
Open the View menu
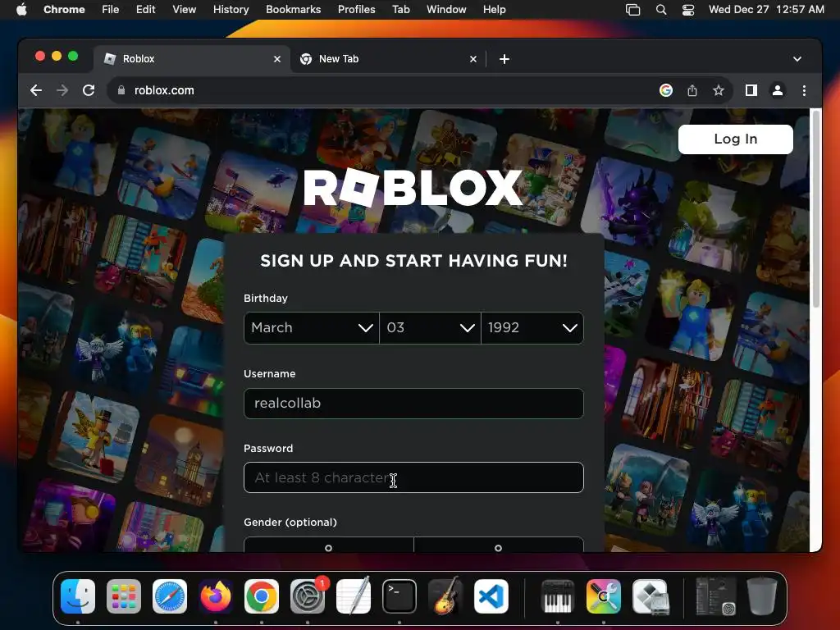[x=185, y=9]
